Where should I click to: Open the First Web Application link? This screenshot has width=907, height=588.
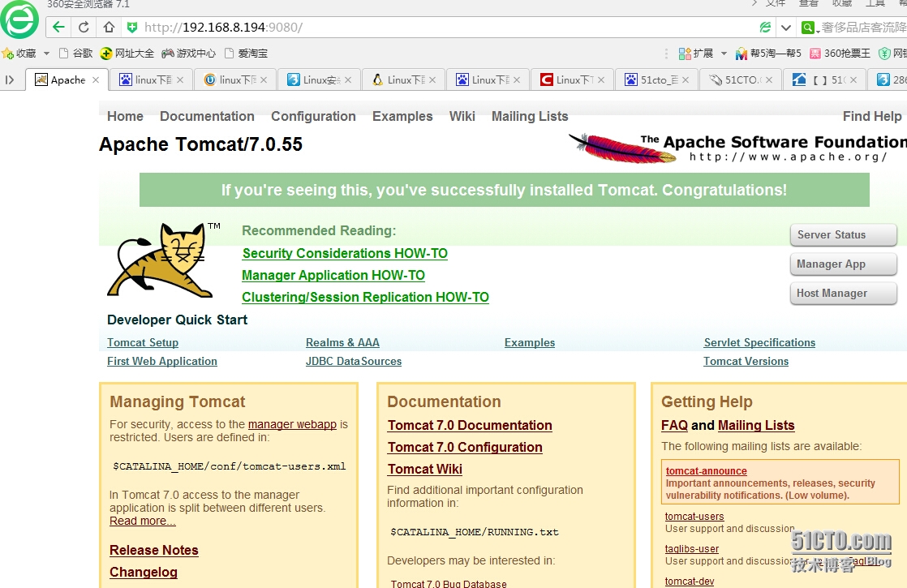click(x=162, y=361)
